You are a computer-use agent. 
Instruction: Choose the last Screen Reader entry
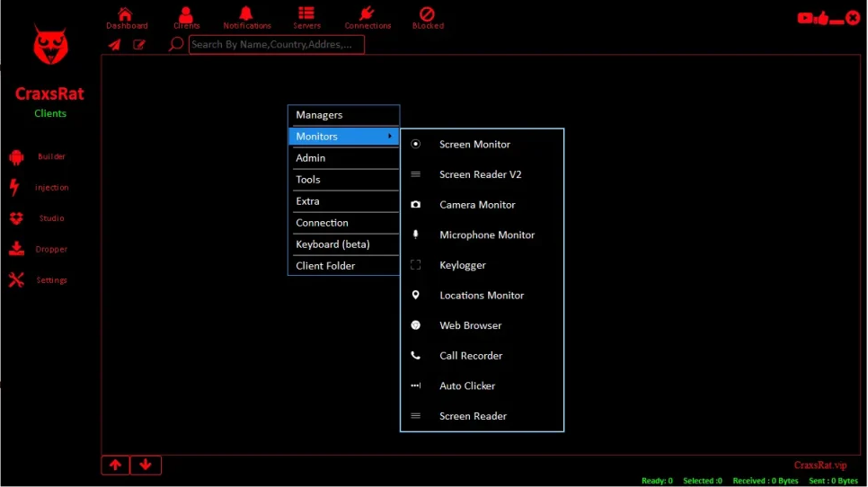482,416
